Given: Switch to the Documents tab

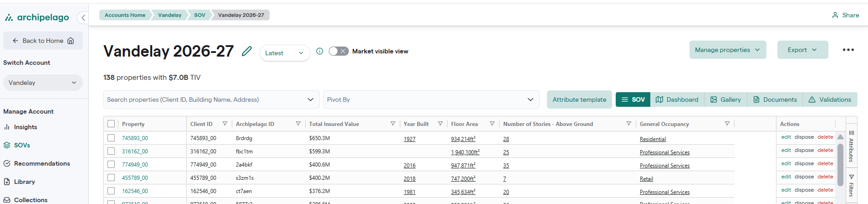Looking at the screenshot, I should coord(775,99).
